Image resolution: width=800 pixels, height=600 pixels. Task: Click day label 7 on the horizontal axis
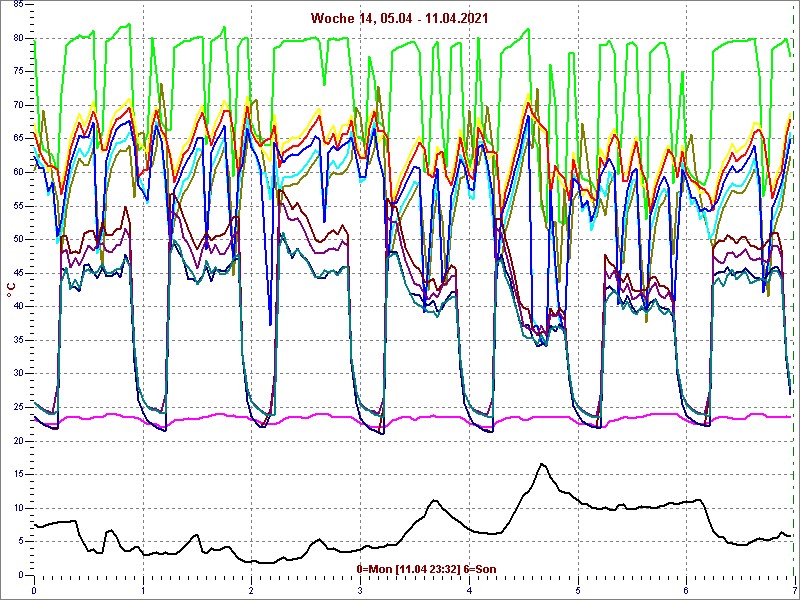coord(794,591)
